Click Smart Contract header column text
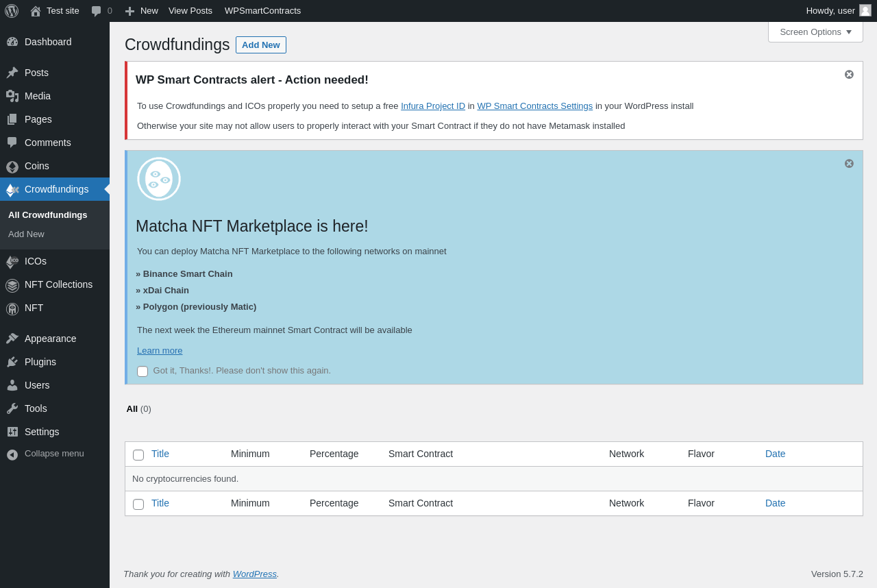The width and height of the screenshot is (877, 588). [x=421, y=454]
